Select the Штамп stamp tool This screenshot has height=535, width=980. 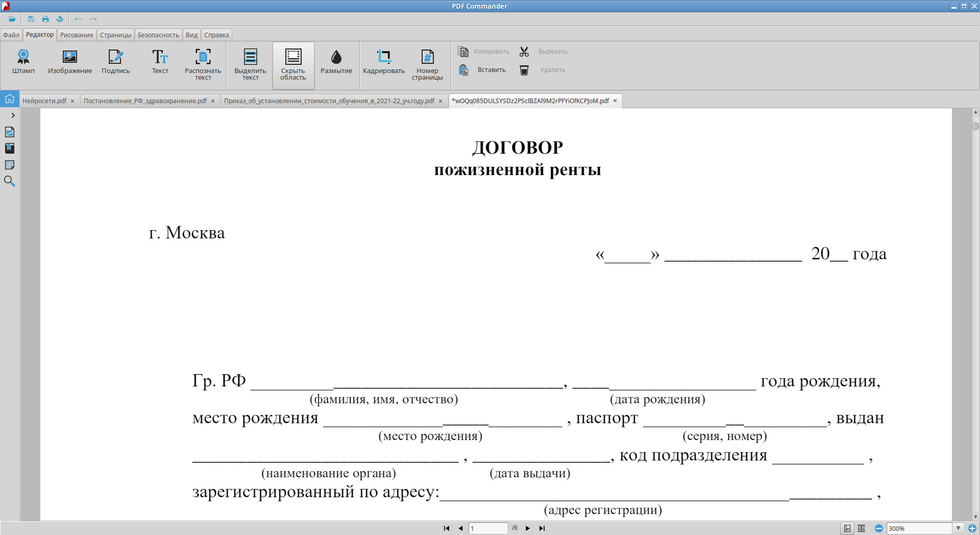click(23, 62)
